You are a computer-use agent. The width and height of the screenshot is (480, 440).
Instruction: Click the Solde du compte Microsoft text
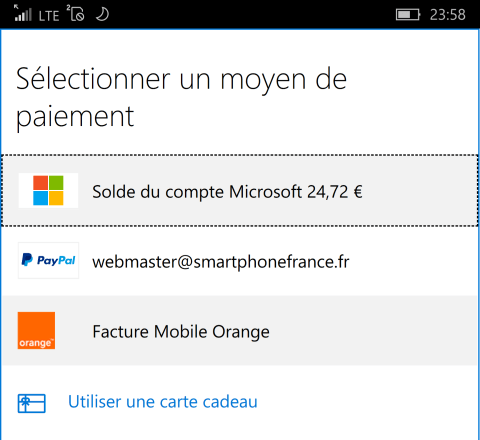point(197,192)
